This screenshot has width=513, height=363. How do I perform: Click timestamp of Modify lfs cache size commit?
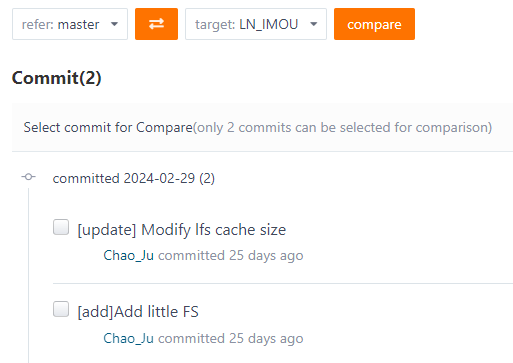(x=231, y=256)
